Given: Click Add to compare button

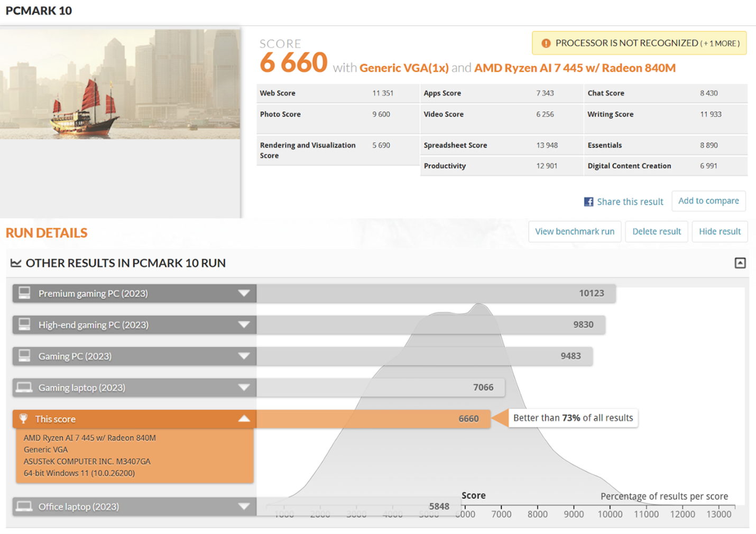Looking at the screenshot, I should click(x=708, y=201).
